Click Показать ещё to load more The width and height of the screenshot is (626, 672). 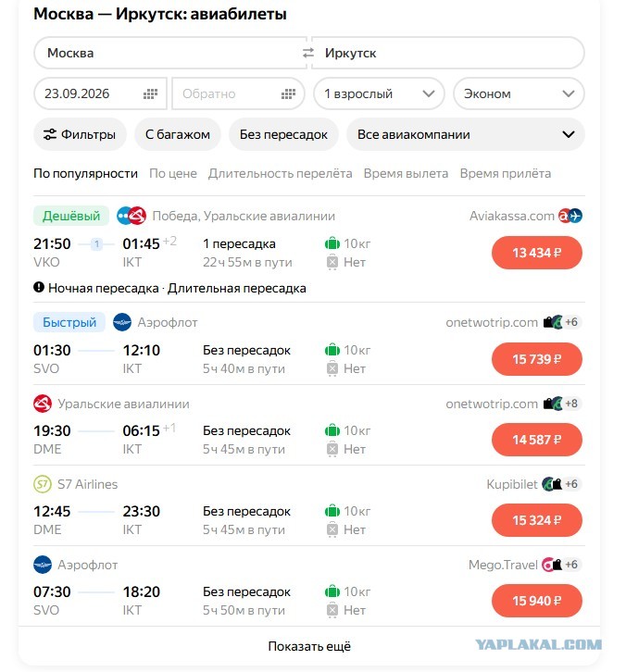(x=309, y=646)
